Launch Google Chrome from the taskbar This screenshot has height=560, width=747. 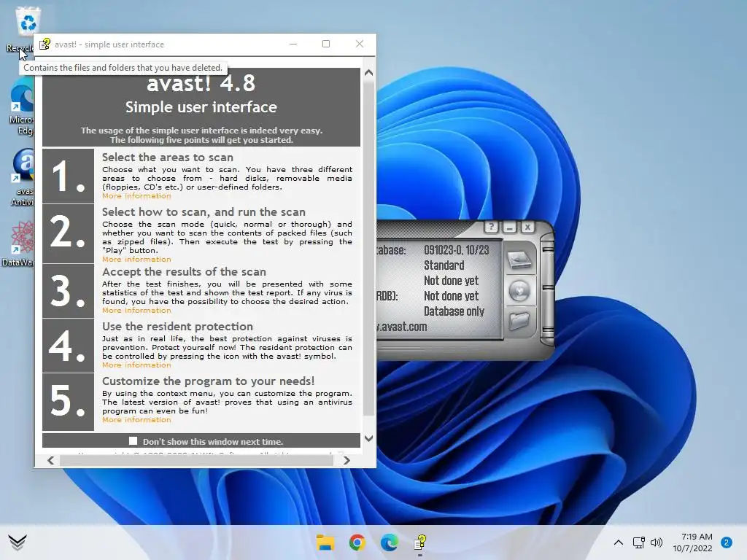[357, 542]
